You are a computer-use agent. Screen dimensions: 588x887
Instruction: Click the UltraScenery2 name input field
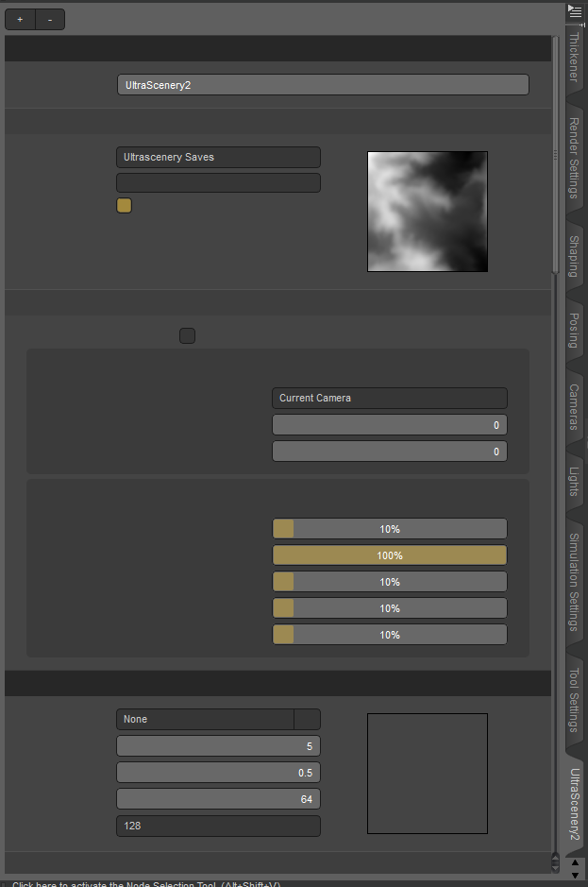coord(323,85)
